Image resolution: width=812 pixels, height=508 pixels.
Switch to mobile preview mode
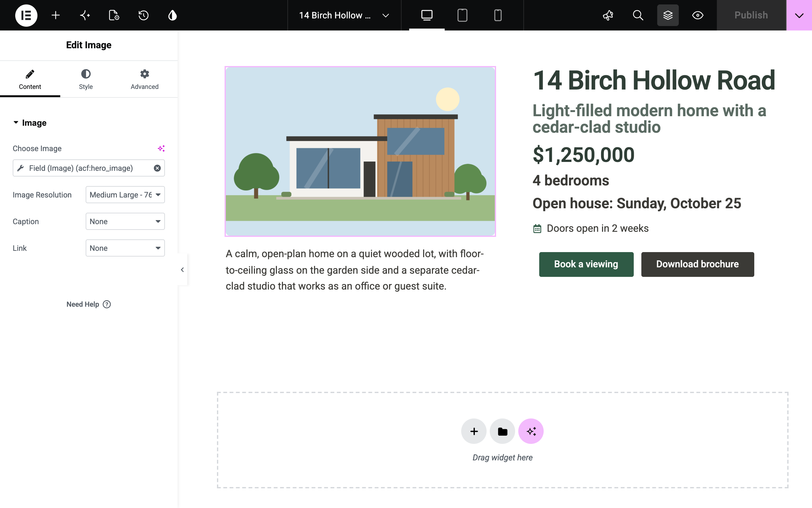(x=498, y=15)
